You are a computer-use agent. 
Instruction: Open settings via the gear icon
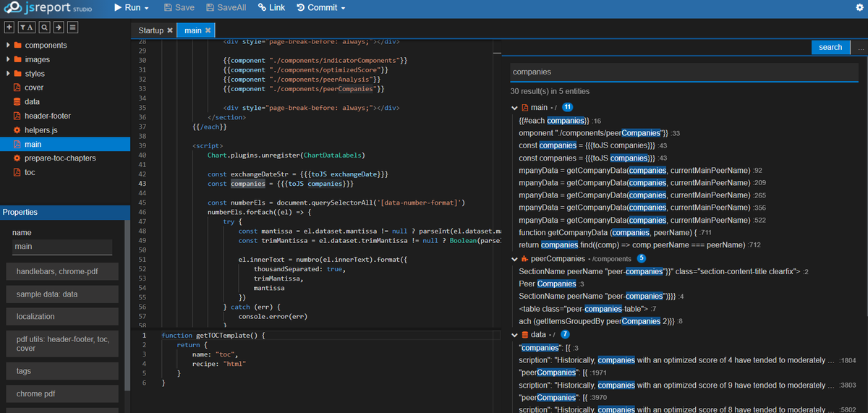859,8
